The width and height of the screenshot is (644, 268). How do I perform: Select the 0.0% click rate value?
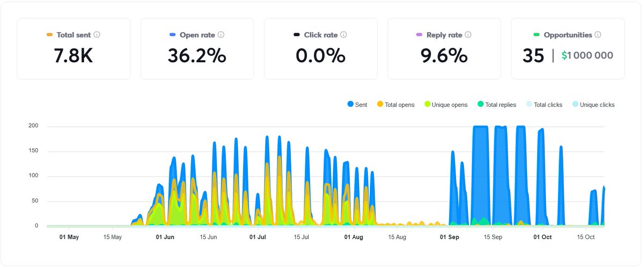coord(320,56)
